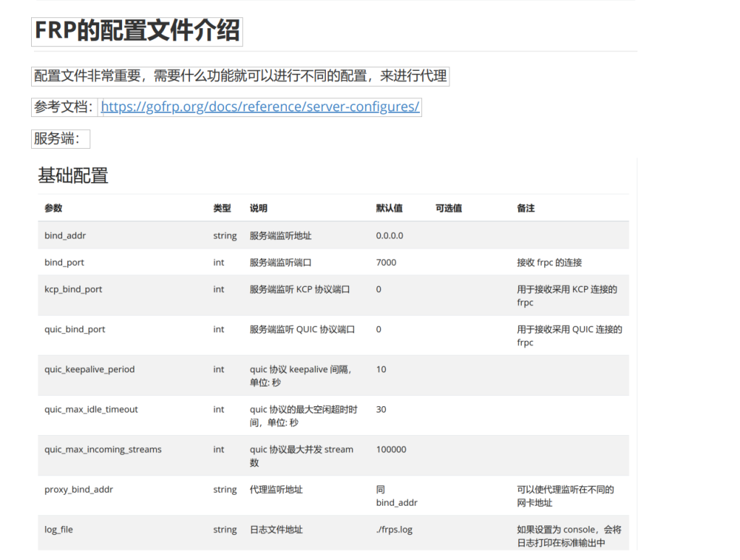Select the kcp_bind_port parameter name
740x560 pixels.
(x=73, y=289)
